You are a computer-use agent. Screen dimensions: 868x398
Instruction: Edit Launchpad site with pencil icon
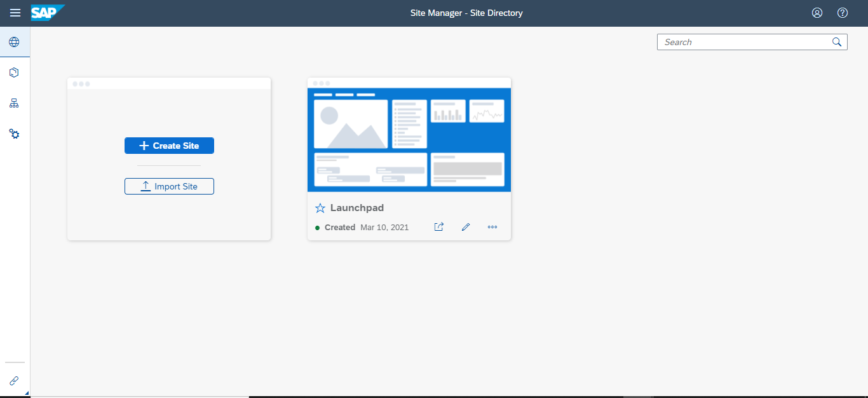(466, 227)
